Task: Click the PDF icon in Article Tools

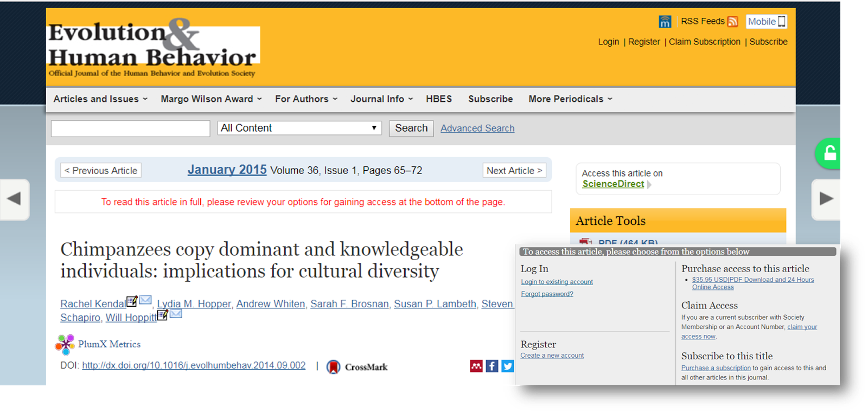Action: tap(585, 242)
